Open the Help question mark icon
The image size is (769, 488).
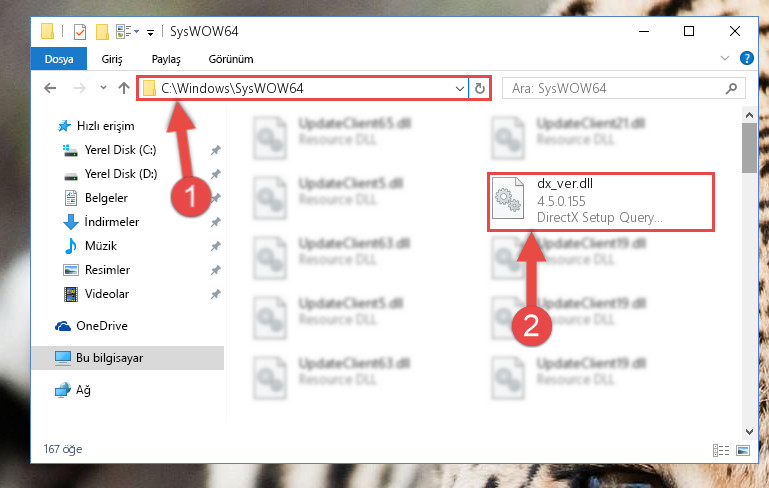[746, 58]
